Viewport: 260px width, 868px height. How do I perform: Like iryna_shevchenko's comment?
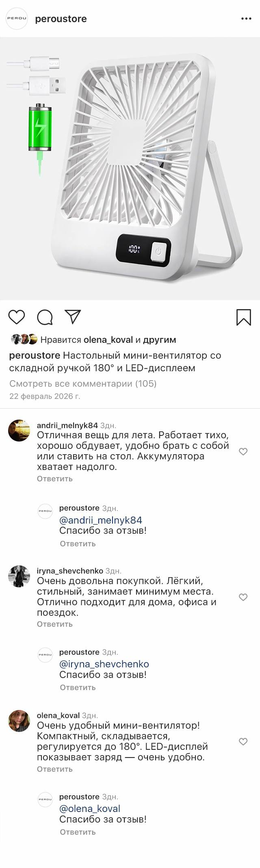[x=243, y=597]
